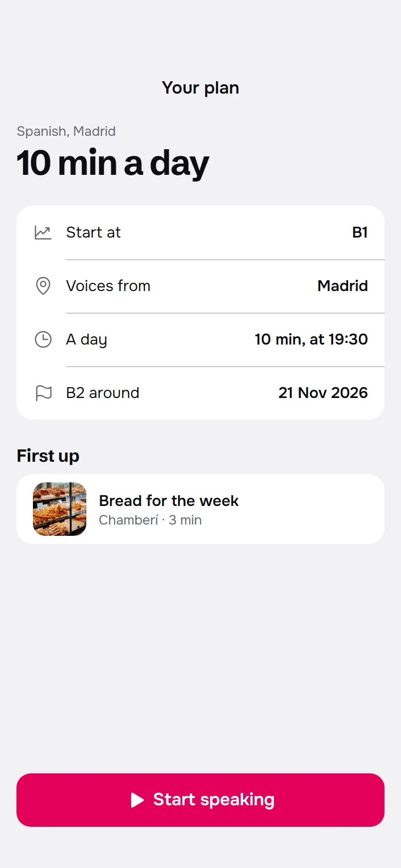Edit the 10 min, at 19:30 value

pos(311,339)
